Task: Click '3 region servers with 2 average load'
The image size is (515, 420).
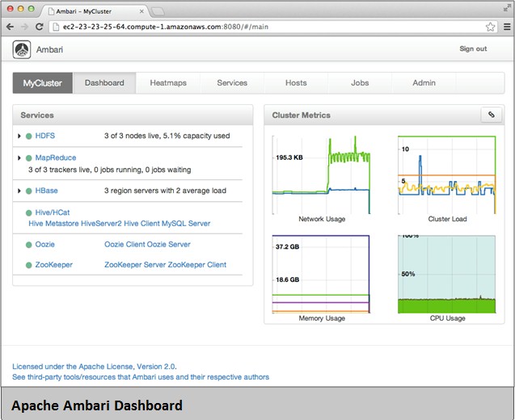Action: coord(165,191)
